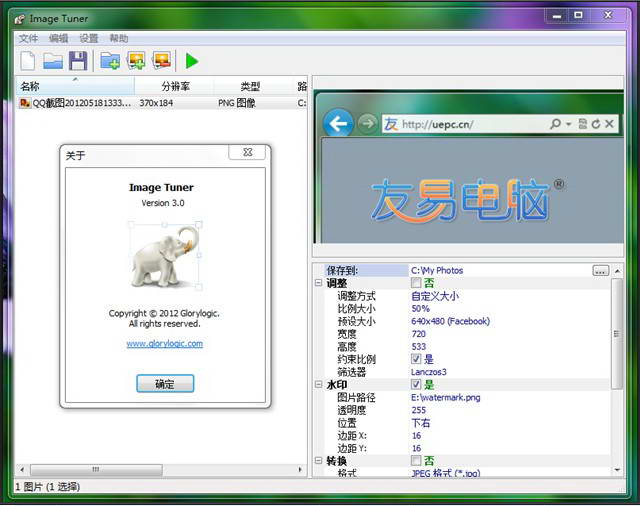Remove images with the picture-minus toolbar icon
Viewport: 640px width, 506px height.
pyautogui.click(x=161, y=60)
